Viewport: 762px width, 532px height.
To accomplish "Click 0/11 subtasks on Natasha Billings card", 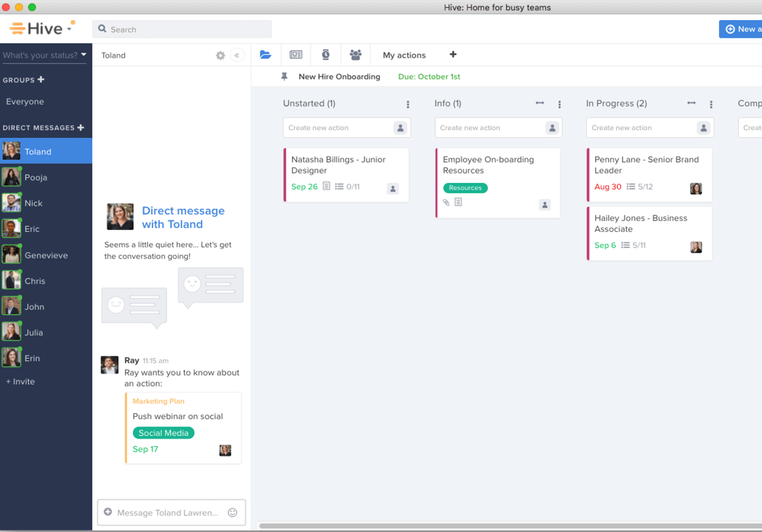I will click(347, 187).
